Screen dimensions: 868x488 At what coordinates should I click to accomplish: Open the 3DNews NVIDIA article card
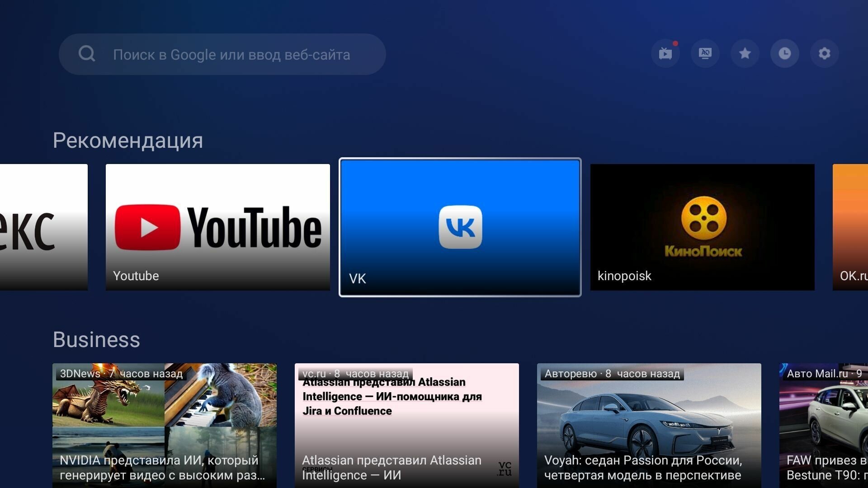point(165,426)
